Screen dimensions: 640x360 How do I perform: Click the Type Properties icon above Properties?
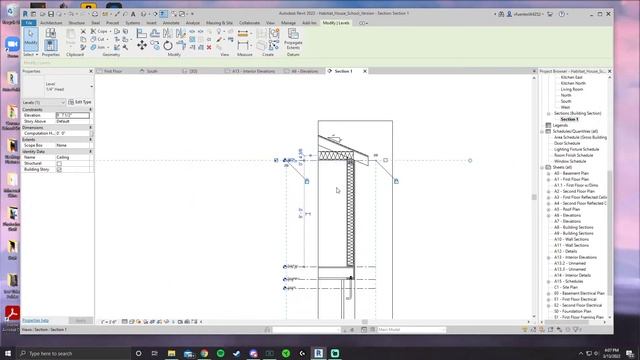[51, 33]
